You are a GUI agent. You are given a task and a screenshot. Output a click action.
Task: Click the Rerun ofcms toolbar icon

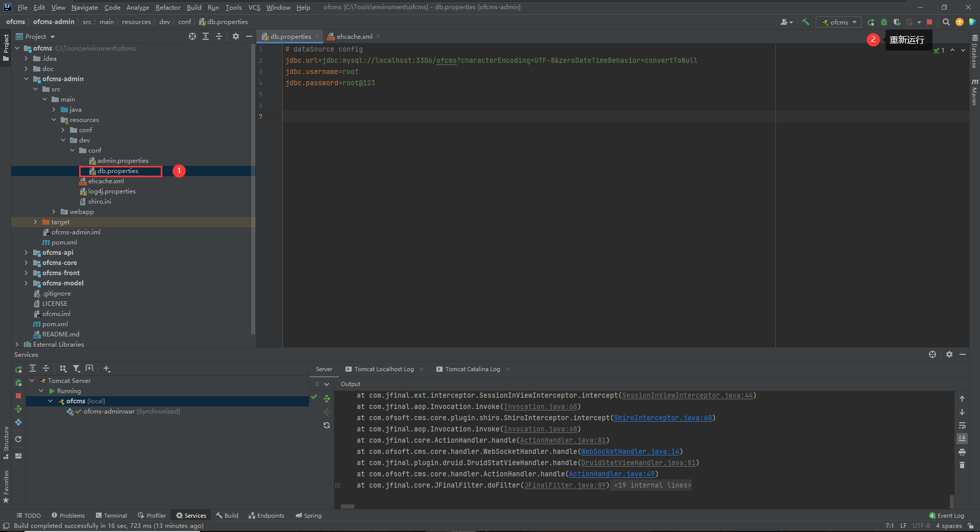click(871, 22)
